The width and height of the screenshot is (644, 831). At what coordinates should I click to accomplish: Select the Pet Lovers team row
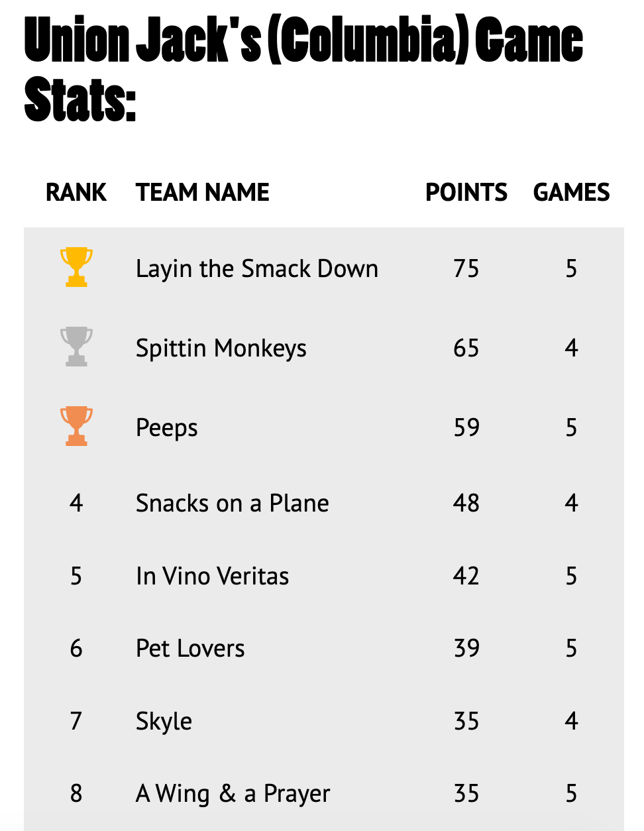[323, 648]
